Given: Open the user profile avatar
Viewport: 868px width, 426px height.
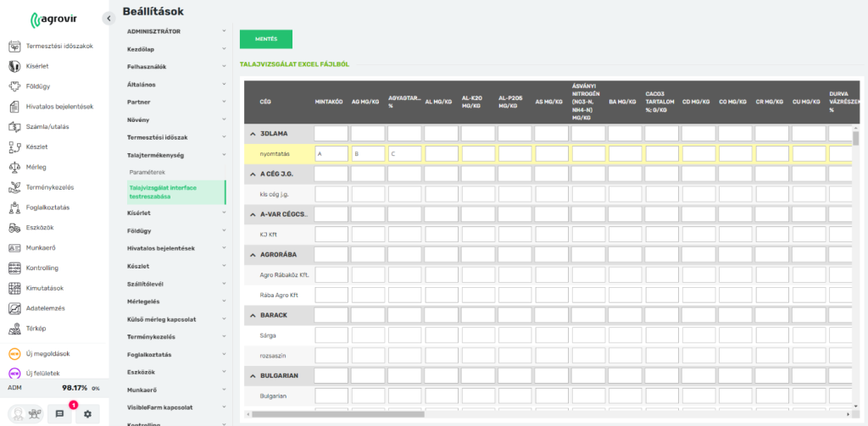Looking at the screenshot, I should 15,413.
